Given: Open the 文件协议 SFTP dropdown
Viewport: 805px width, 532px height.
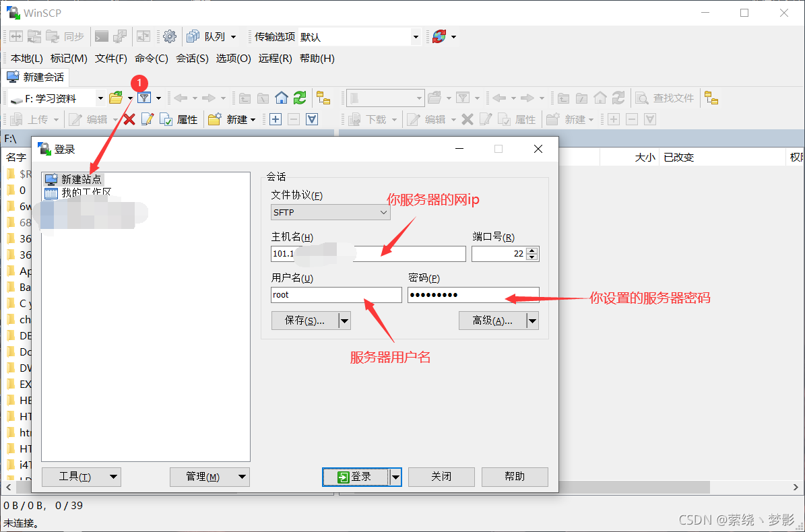Looking at the screenshot, I should point(330,212).
